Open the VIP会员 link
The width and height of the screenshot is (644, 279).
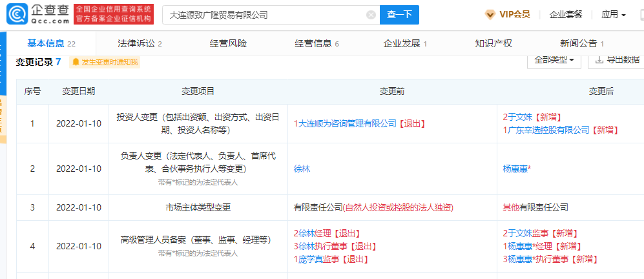click(x=515, y=15)
